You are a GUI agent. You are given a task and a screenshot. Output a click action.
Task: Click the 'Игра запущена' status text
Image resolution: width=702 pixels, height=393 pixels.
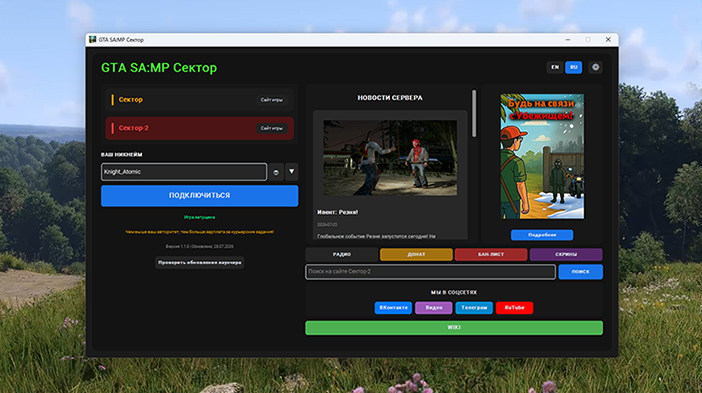(199, 217)
